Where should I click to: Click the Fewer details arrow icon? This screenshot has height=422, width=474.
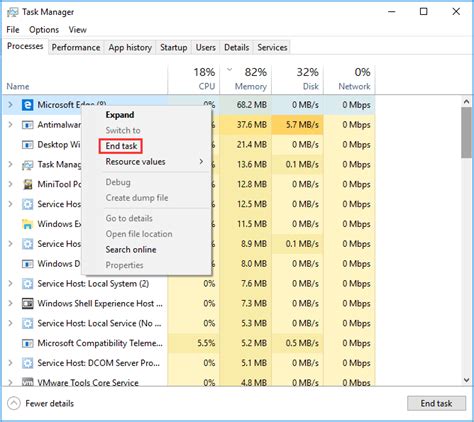click(x=14, y=403)
